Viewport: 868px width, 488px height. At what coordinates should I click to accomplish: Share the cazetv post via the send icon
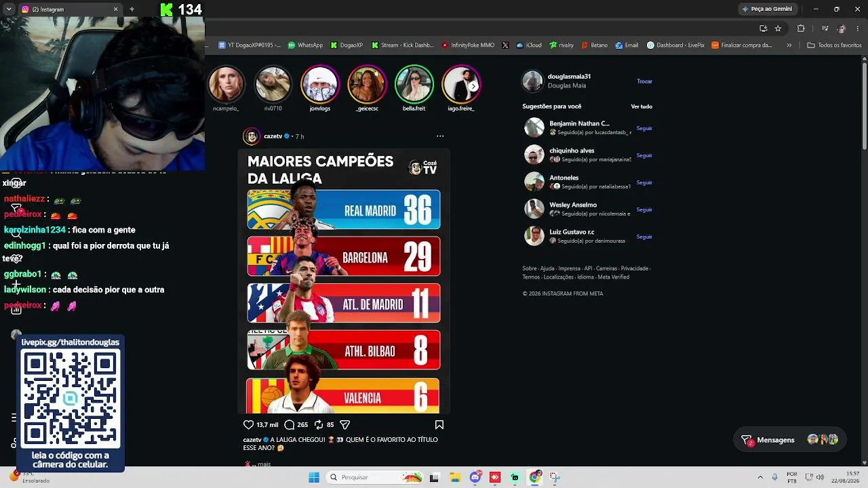coord(345,425)
